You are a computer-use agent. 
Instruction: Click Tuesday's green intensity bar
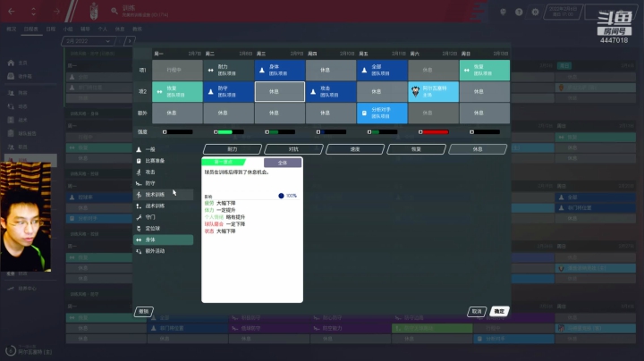point(229,132)
